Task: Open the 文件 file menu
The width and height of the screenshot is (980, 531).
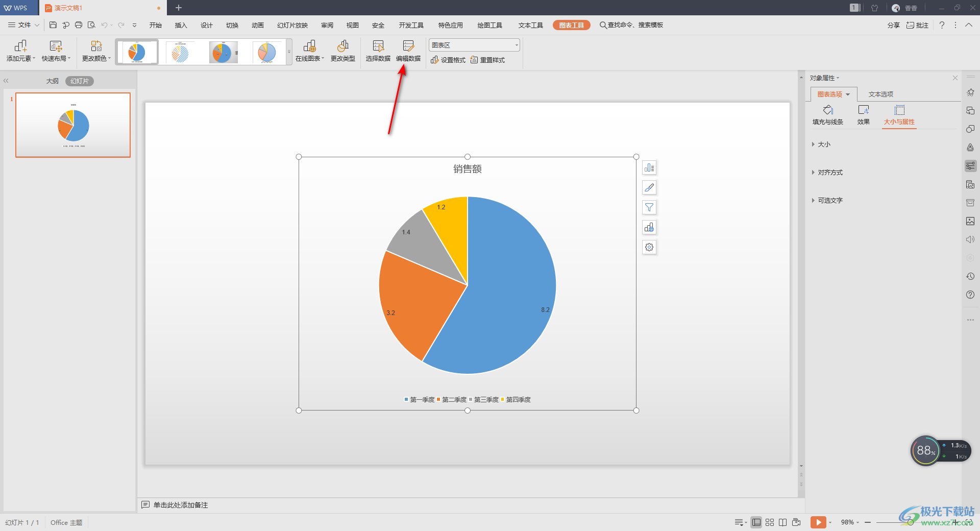Action: [23, 25]
